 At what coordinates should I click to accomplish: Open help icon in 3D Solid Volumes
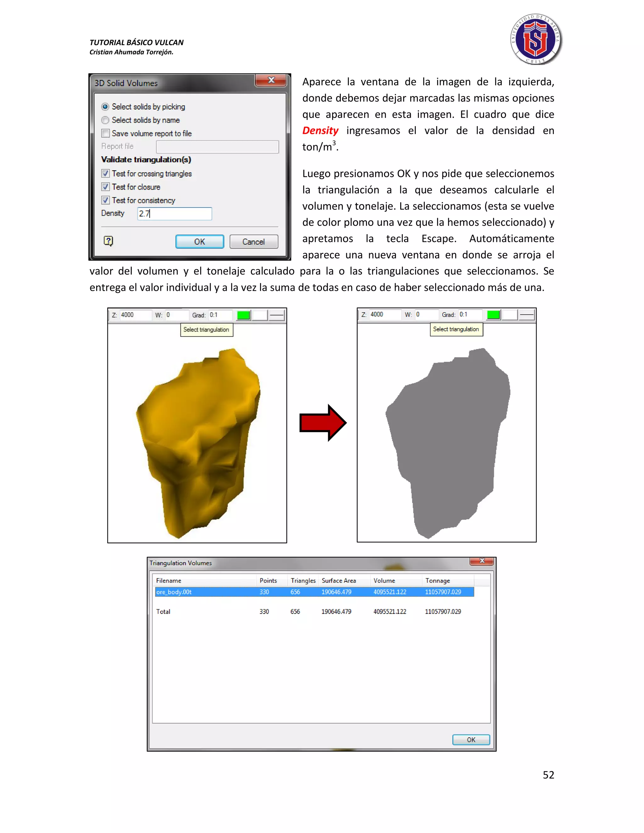click(x=108, y=241)
